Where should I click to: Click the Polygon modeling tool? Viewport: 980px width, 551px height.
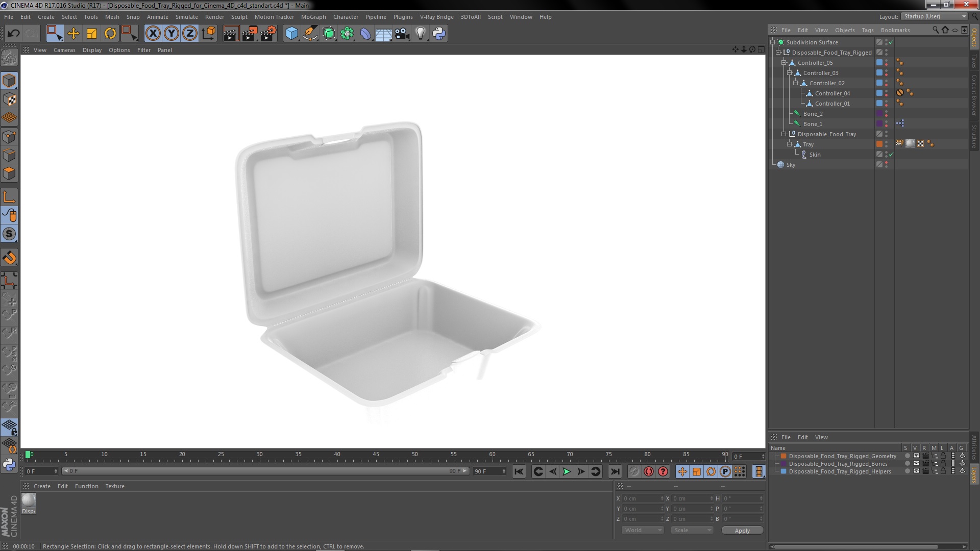10,173
